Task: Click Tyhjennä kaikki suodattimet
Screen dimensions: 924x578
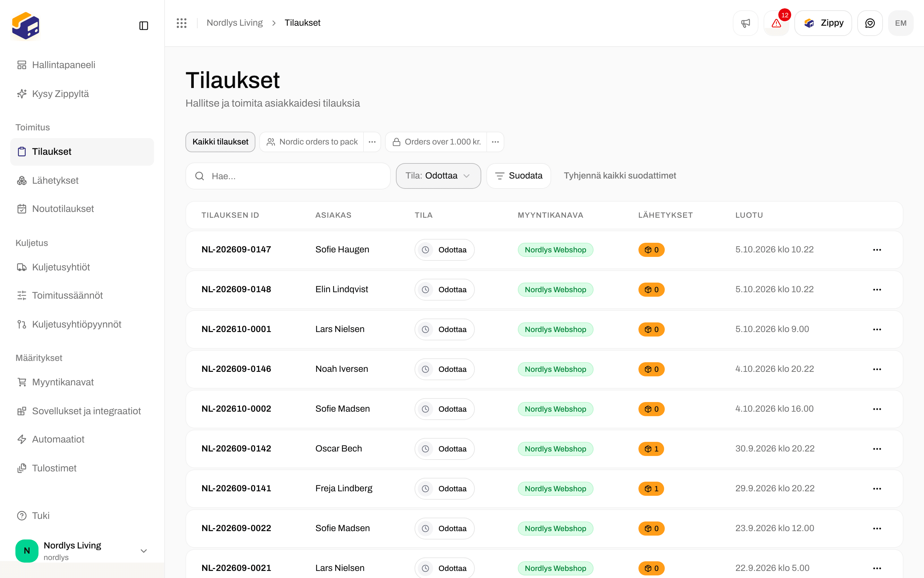Action: click(620, 176)
